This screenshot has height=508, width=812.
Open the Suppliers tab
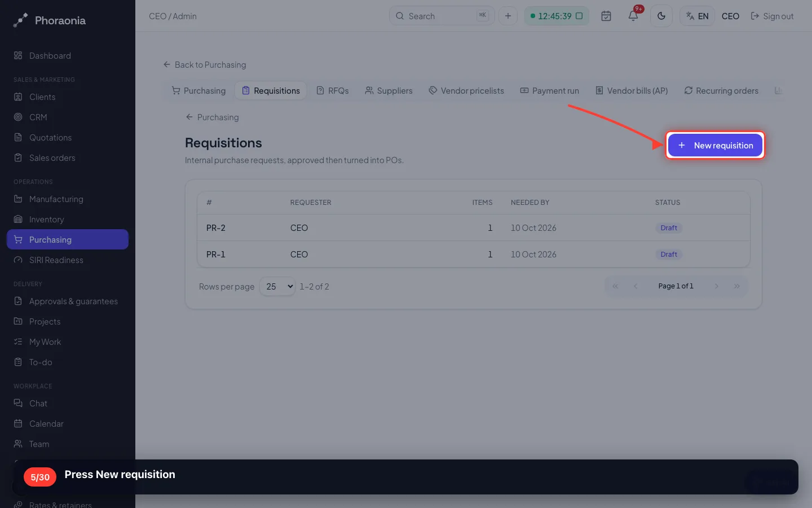tap(389, 90)
